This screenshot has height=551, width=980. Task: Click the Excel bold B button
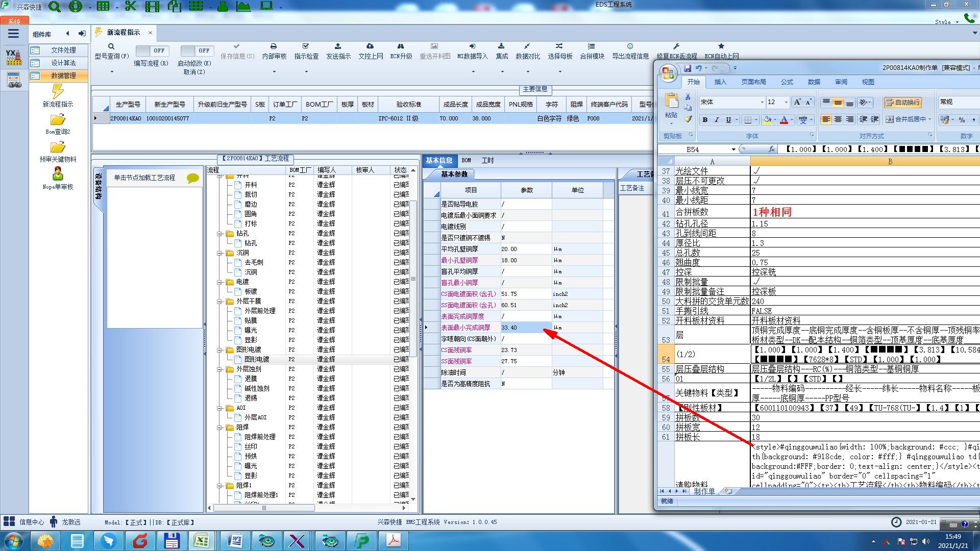[705, 120]
